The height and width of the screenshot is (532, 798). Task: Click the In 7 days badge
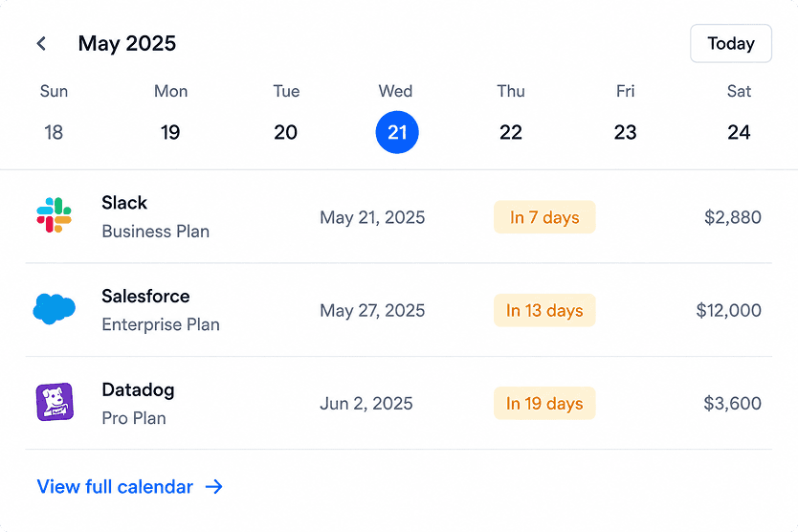[544, 217]
